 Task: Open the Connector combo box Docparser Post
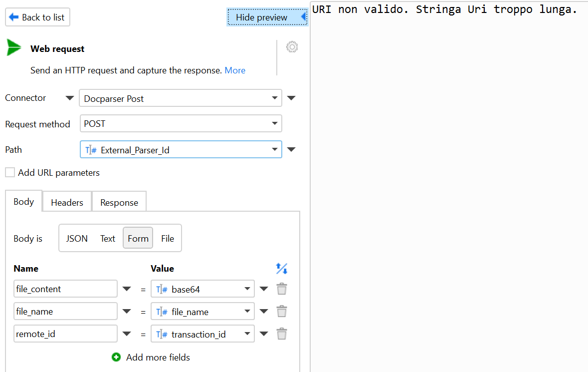[181, 98]
